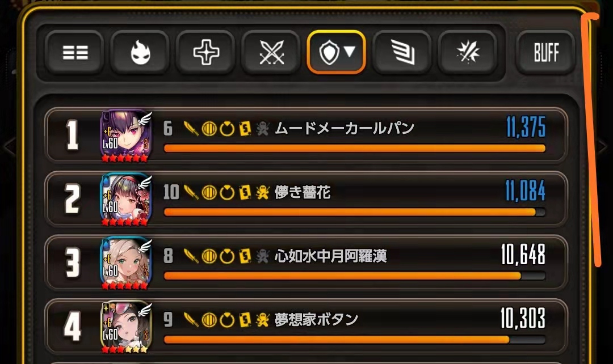Click the ring accessory icon in row 2
Screen dimensions: 613x364
coord(226,192)
